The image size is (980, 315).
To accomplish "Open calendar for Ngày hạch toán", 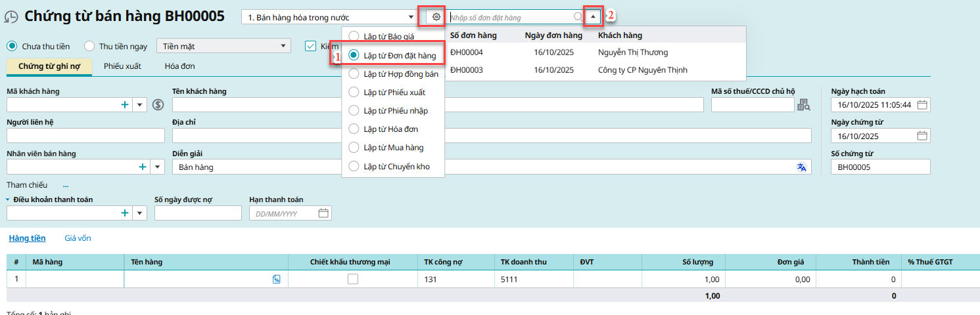I will coord(922,105).
